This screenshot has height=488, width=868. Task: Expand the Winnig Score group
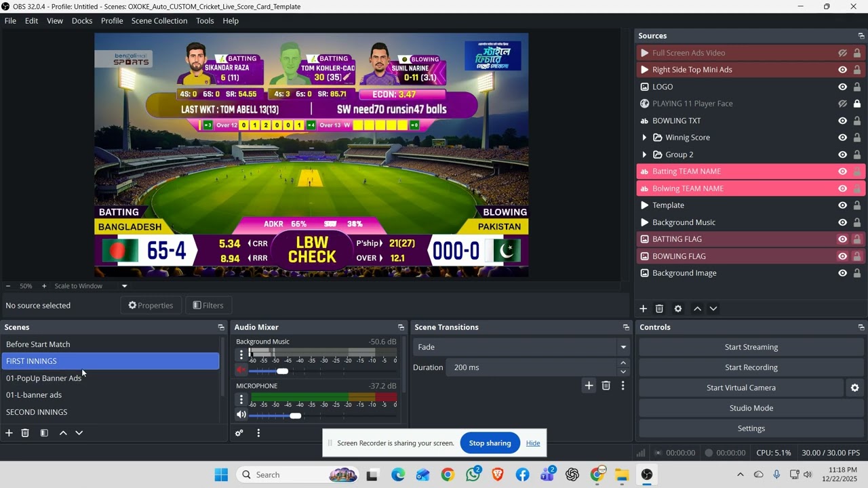tap(644, 138)
